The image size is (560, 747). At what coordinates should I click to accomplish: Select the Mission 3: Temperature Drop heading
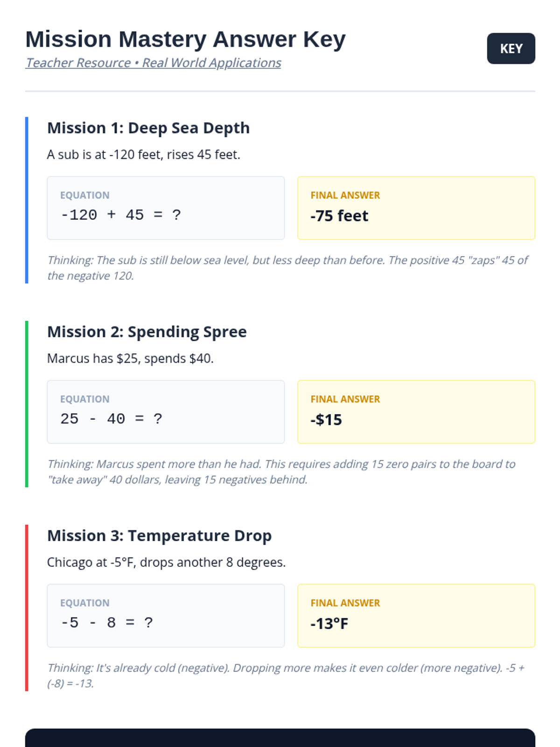pos(159,536)
